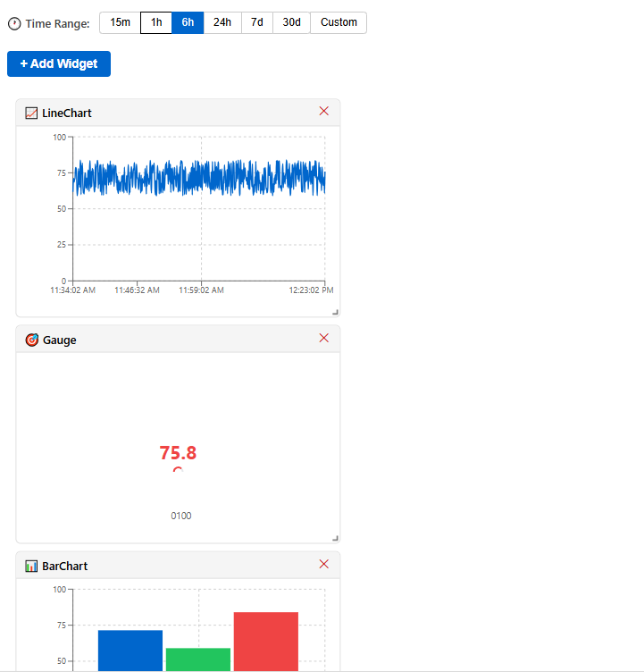Remove the Gauge widget
This screenshot has height=672, width=644.
point(324,338)
